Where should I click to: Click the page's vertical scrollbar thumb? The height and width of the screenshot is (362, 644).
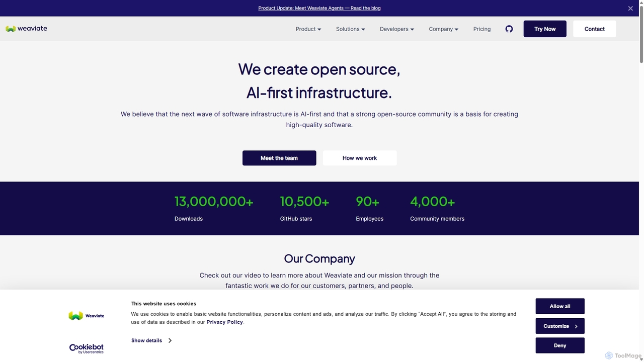pyautogui.click(x=641, y=34)
